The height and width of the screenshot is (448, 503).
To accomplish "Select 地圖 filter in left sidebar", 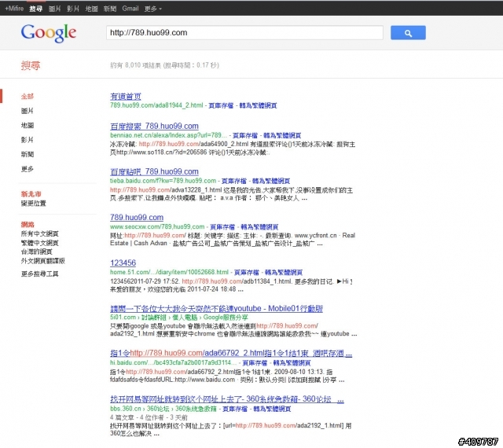I will [28, 125].
